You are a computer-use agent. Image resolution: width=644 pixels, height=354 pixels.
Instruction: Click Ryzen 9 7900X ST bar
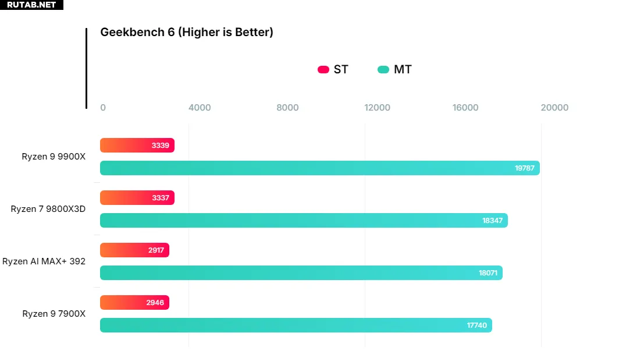pos(134,303)
